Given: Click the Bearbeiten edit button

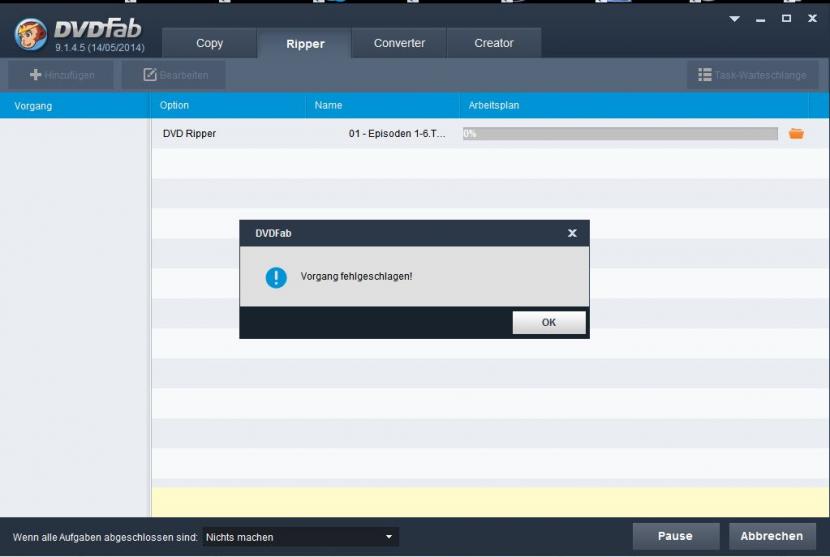Looking at the screenshot, I should (175, 75).
